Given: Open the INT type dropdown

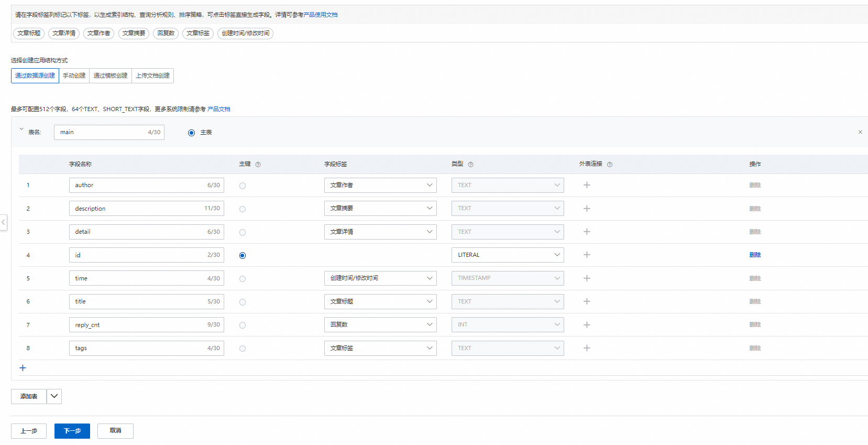Looking at the screenshot, I should (x=508, y=324).
